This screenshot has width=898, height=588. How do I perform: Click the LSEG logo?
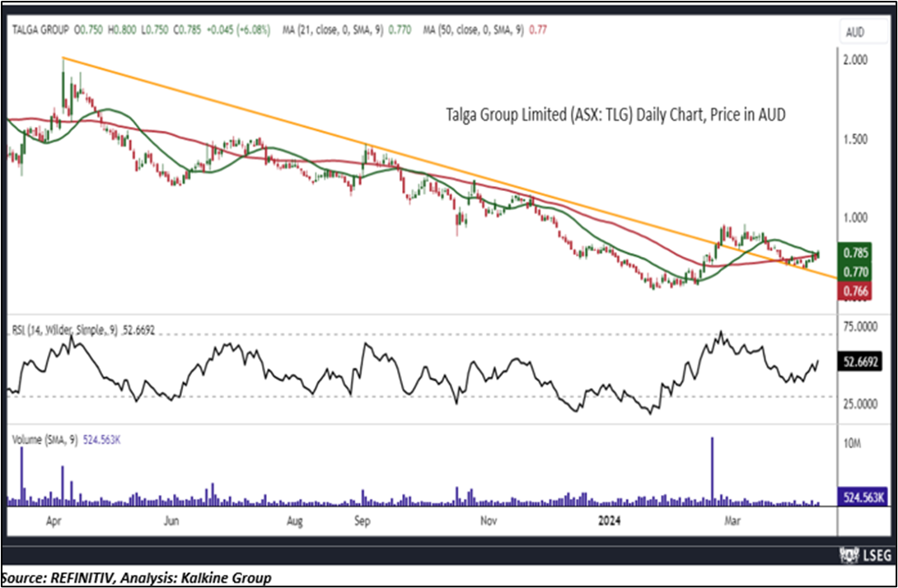864,555
